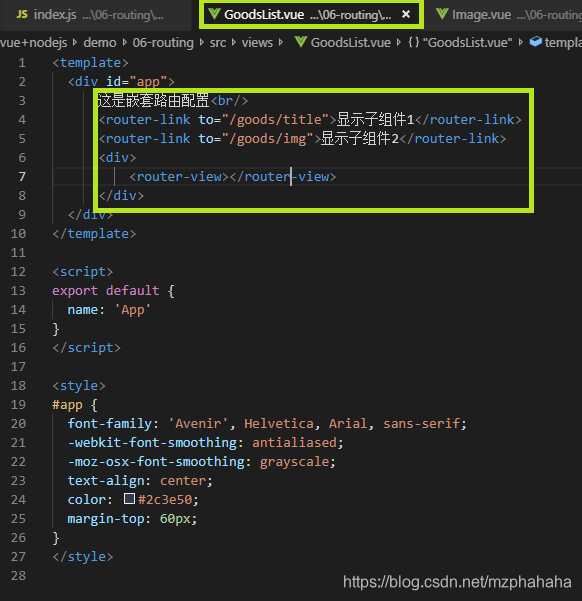
Task: Expand the chevron after 06-routing breadcrumb
Action: click(x=202, y=43)
